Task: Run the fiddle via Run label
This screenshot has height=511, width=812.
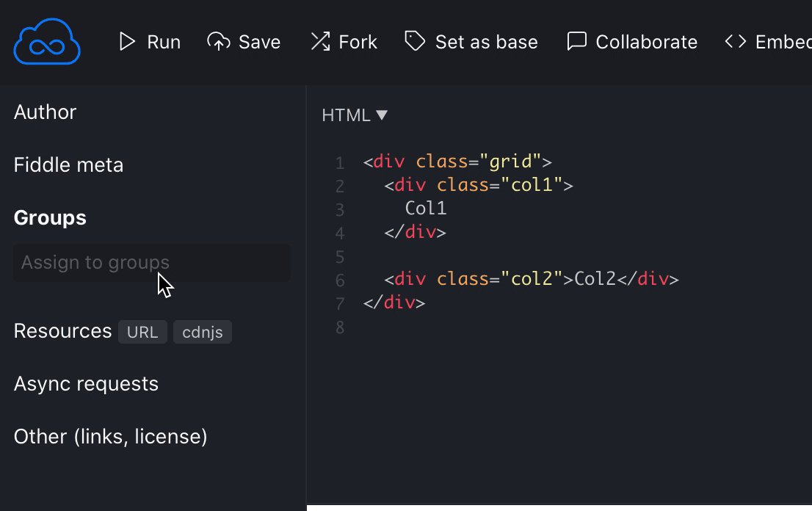Action: (x=164, y=42)
